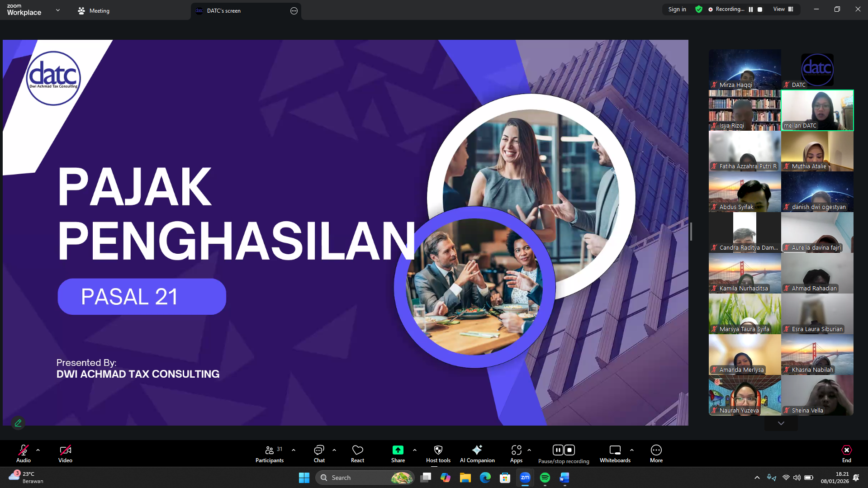The image size is (868, 488).
Task: Click the green Share screen icon
Action: tap(398, 450)
